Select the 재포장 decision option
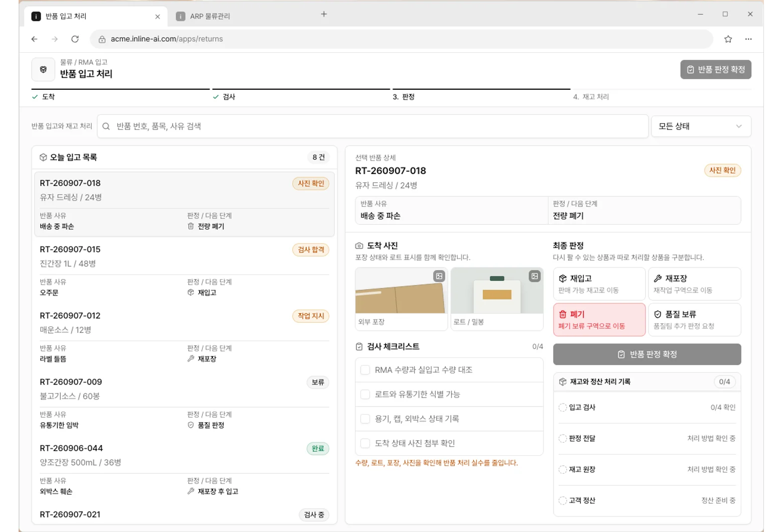Screen dimensions: 783x532 click(695, 284)
